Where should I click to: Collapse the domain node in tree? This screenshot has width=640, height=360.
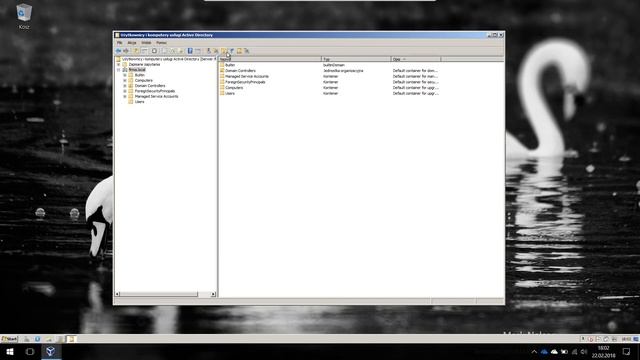[x=119, y=70]
